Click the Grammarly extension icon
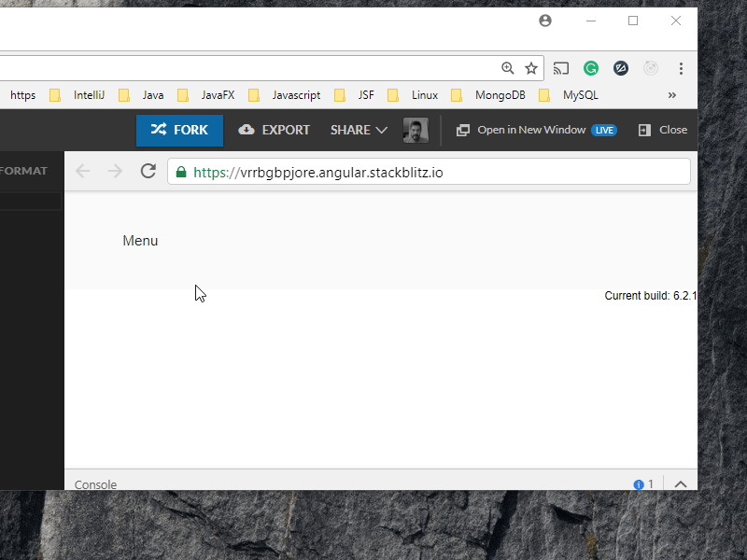Image resolution: width=747 pixels, height=560 pixels. [591, 68]
